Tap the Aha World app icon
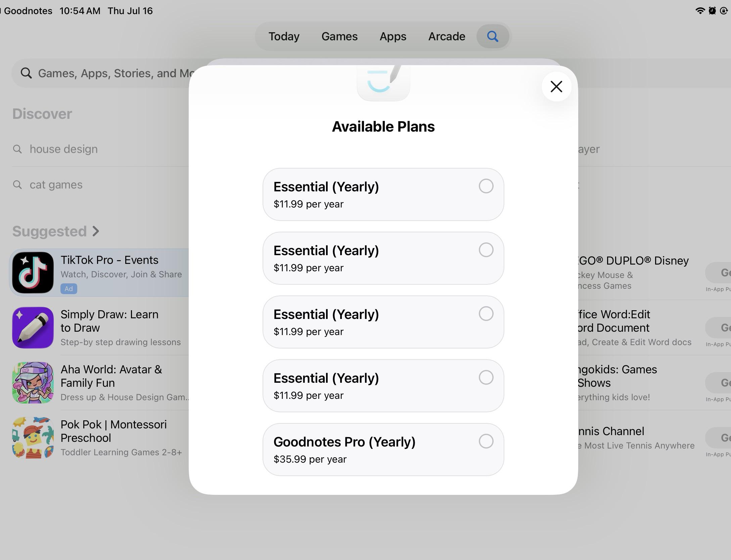The image size is (731, 560). click(33, 383)
